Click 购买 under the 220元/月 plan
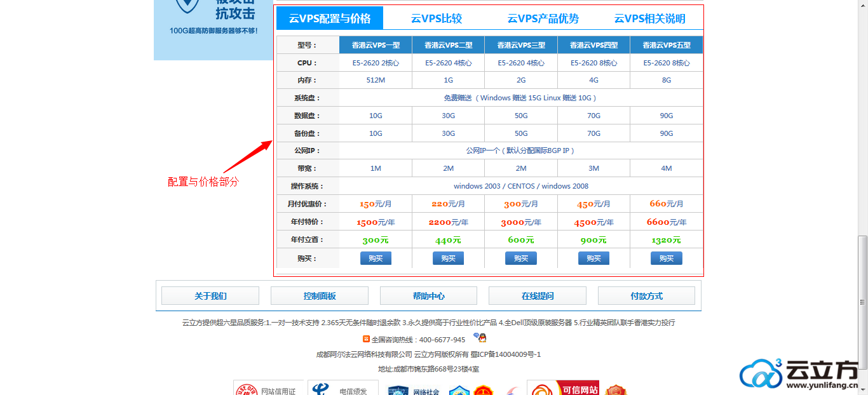Screen dimensions: 868x395 coord(448,258)
